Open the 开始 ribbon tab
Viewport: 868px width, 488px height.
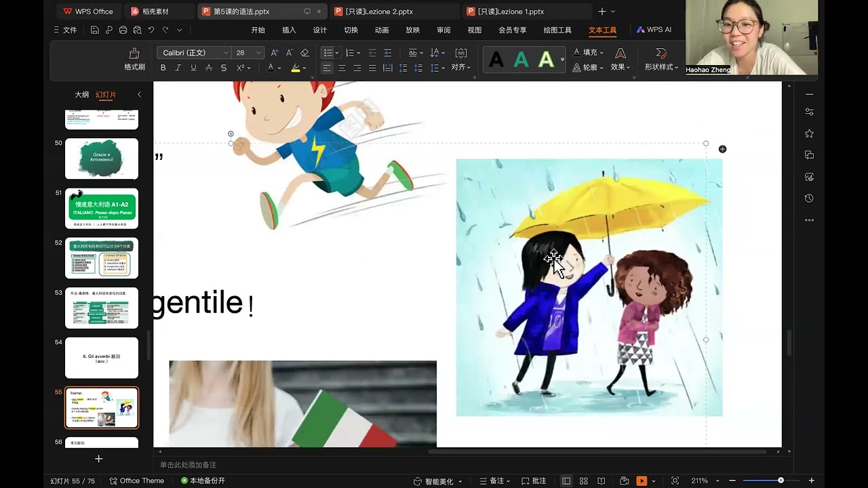258,30
